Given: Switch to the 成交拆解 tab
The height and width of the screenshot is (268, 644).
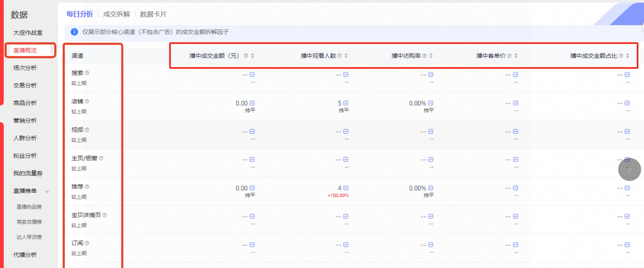Looking at the screenshot, I should (116, 14).
